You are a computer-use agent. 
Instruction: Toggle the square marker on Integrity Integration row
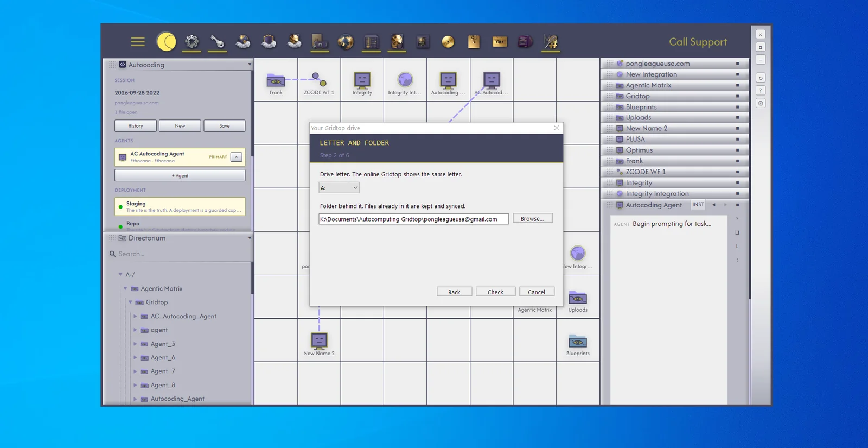pos(737,193)
